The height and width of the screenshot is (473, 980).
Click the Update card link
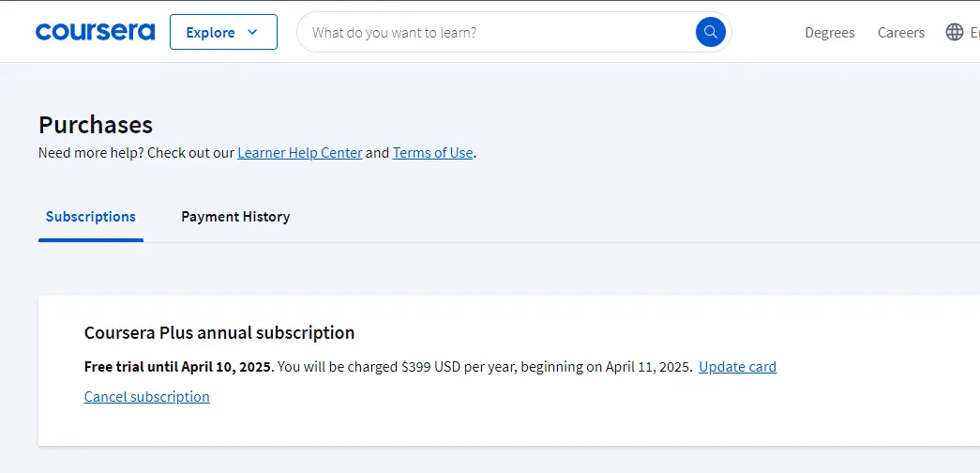coord(737,367)
